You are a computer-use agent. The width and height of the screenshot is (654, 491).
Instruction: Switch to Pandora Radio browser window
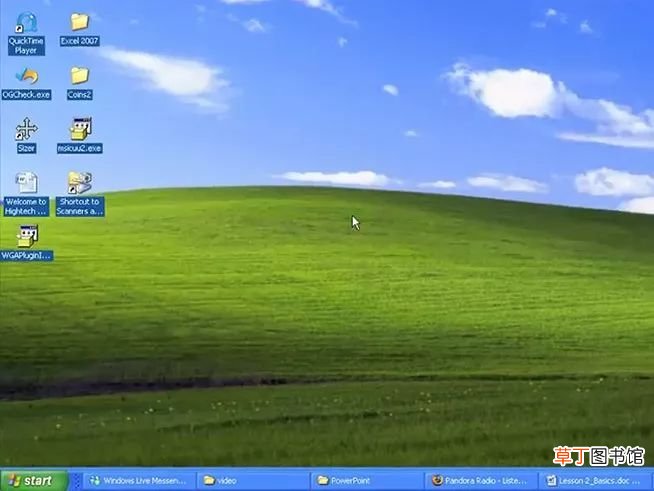coord(481,481)
